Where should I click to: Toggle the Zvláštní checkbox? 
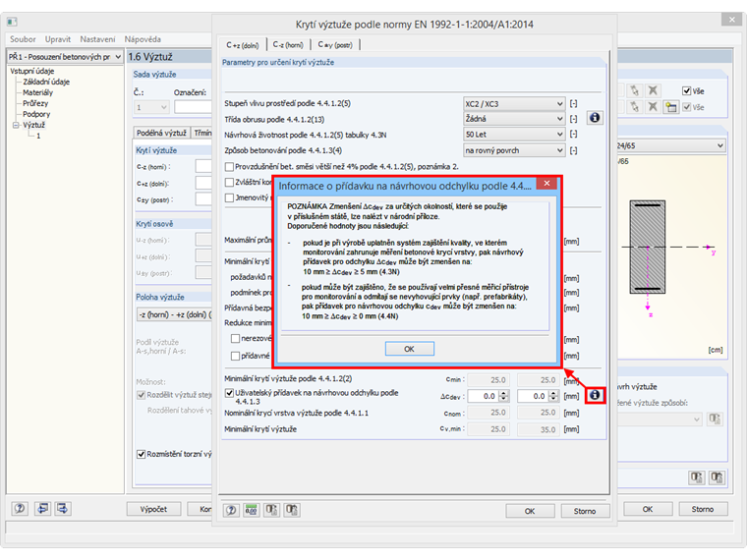tap(229, 182)
